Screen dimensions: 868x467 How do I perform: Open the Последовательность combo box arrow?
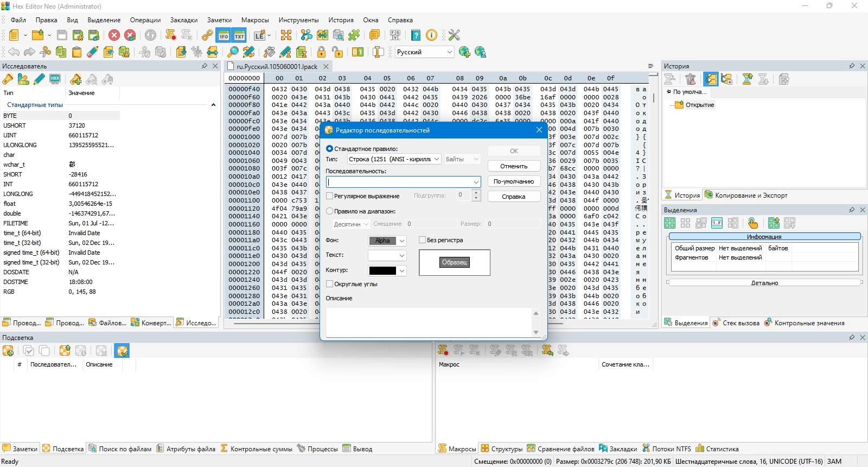[x=476, y=182]
